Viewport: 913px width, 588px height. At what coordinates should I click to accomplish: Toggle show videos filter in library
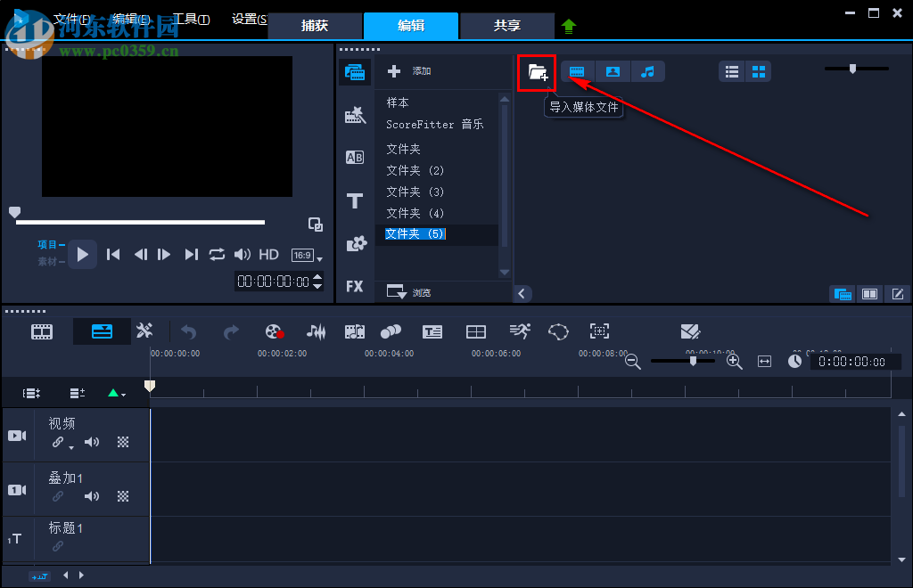coord(578,72)
